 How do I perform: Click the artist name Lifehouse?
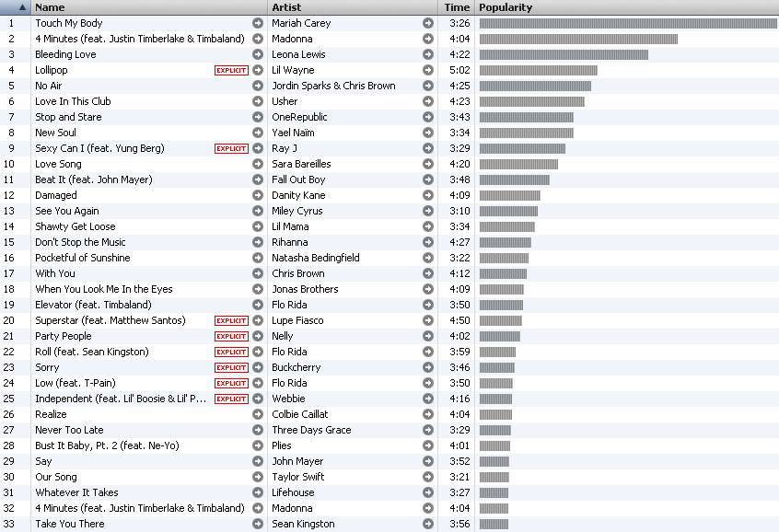coord(293,492)
